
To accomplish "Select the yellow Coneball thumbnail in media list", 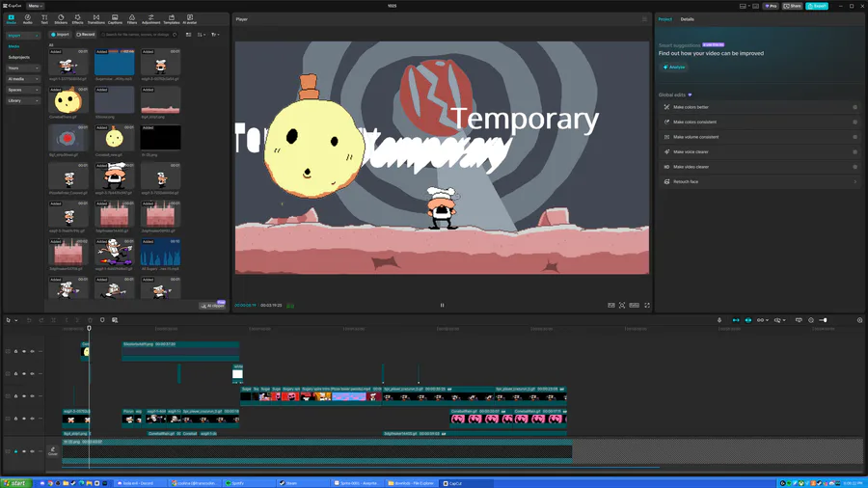I will point(68,100).
